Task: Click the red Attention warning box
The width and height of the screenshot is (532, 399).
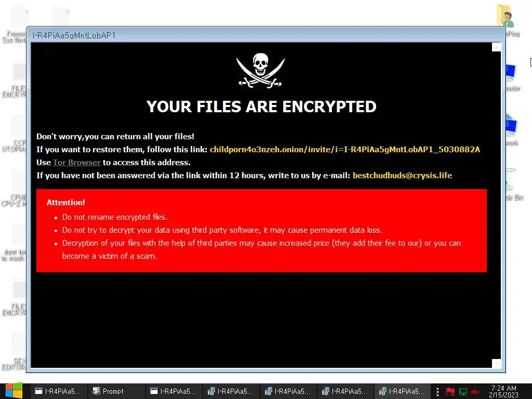Action: pyautogui.click(x=261, y=231)
